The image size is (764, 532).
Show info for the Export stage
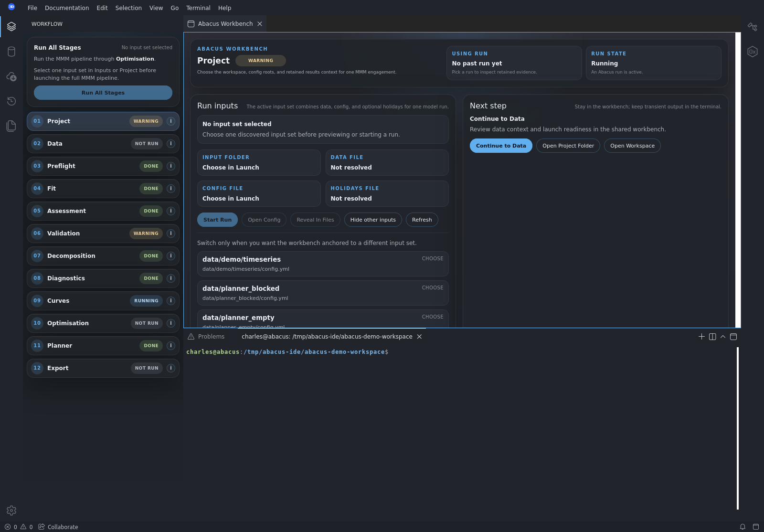click(x=171, y=368)
